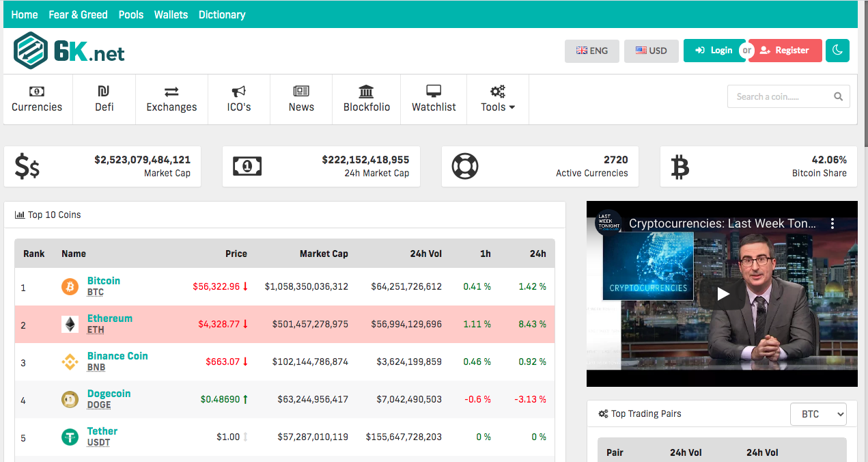868x462 pixels.
Task: Open the Ethereum coin link
Action: pos(110,318)
